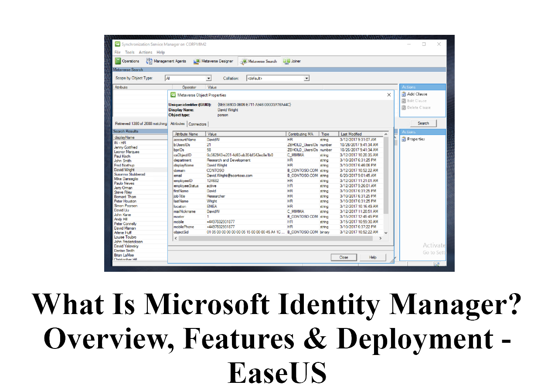
Task: Click the Close button in dialog
Action: point(344,257)
